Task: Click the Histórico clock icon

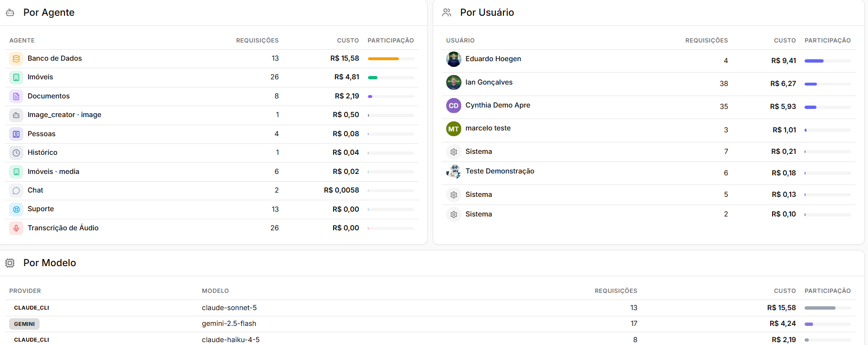Action: [16, 153]
